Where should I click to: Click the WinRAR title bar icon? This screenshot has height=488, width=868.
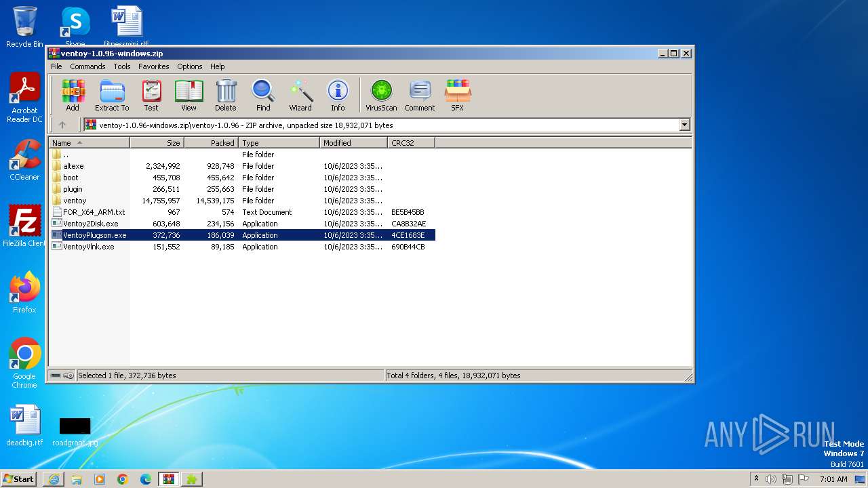click(54, 53)
